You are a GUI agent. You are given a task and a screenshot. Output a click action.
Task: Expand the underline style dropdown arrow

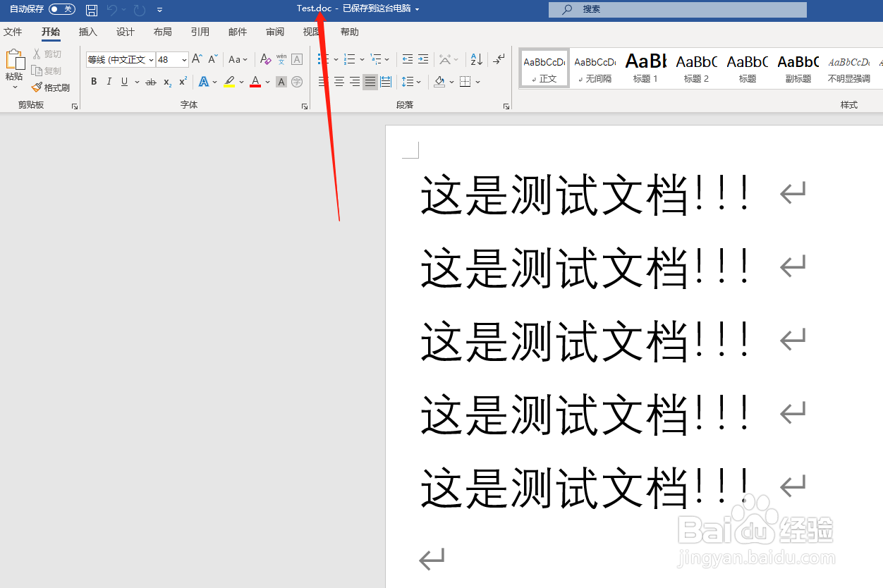point(136,82)
